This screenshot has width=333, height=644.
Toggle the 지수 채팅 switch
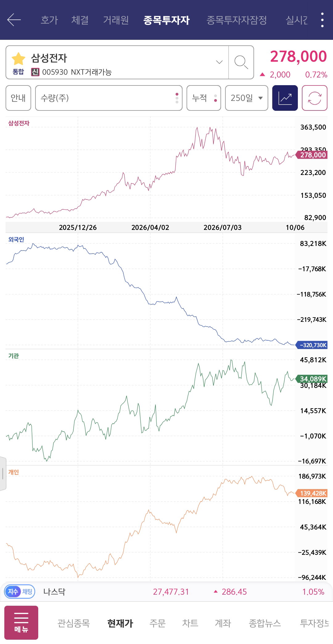(20, 592)
